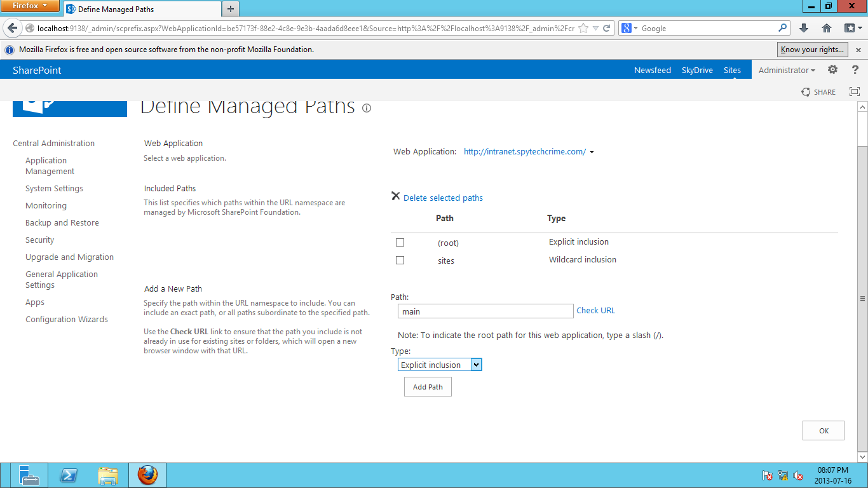
Task: Open the Administrator user menu
Action: coord(787,70)
